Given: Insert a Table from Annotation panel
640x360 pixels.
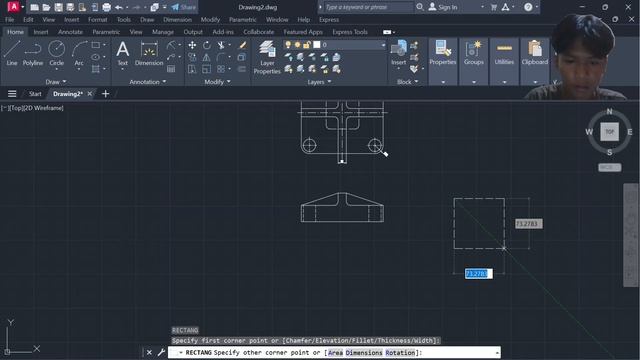Looking at the screenshot, I should pos(171,69).
